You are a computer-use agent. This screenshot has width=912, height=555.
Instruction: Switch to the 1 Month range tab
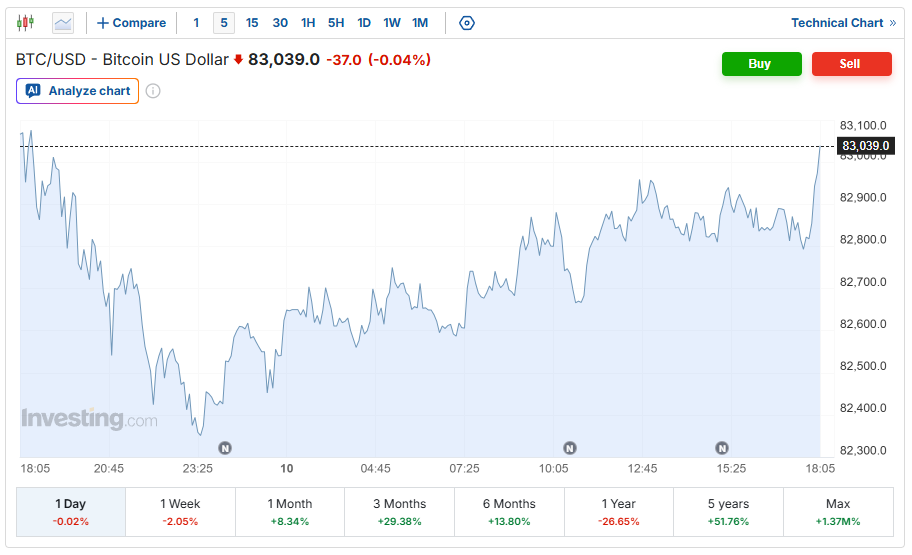pyautogui.click(x=290, y=512)
